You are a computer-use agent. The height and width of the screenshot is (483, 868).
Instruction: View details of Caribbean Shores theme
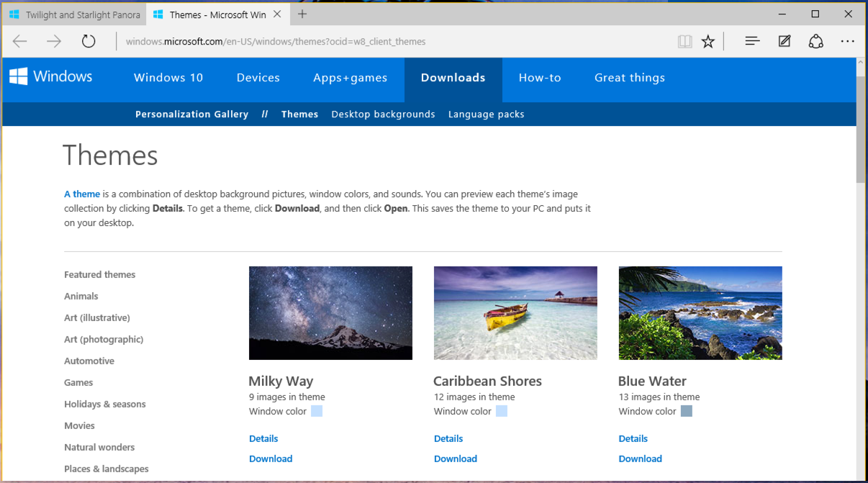pyautogui.click(x=448, y=438)
